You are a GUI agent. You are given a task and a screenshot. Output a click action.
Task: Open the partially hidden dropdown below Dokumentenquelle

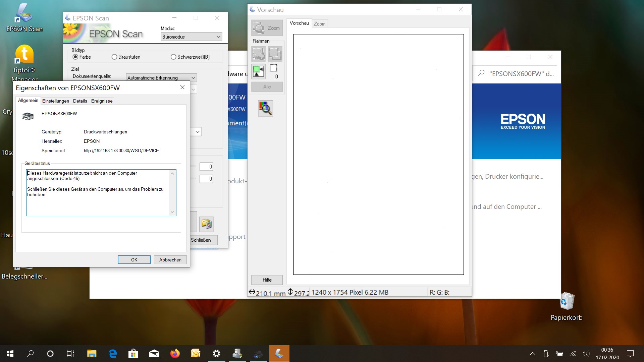click(x=194, y=89)
